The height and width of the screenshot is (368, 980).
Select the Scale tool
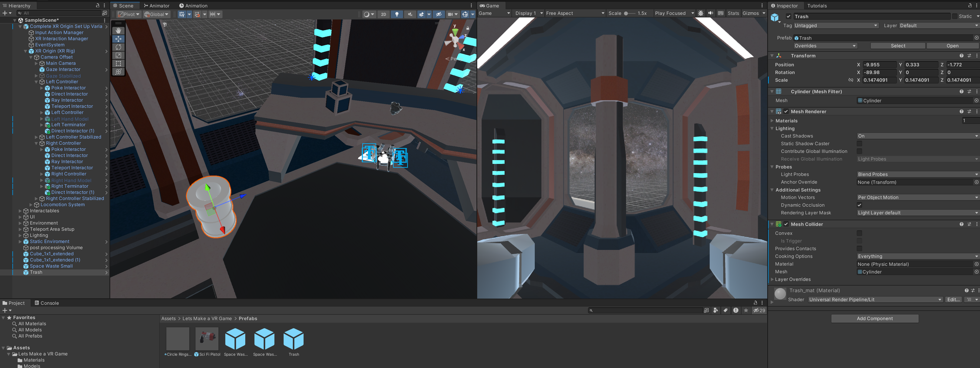pyautogui.click(x=118, y=55)
